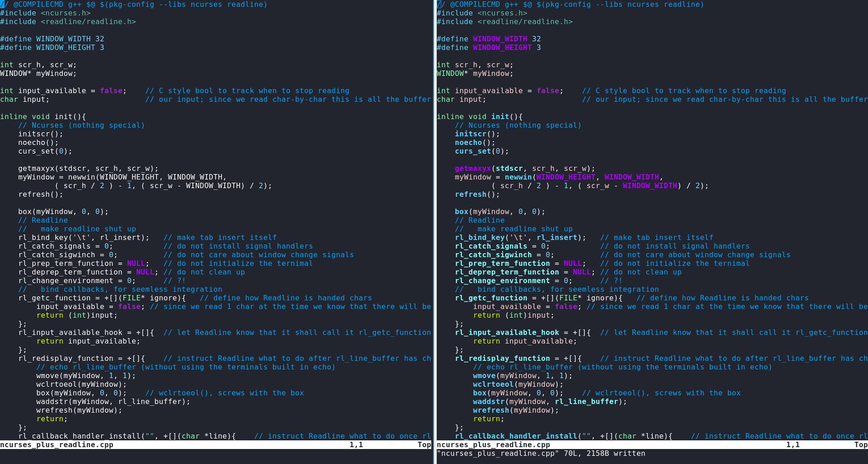Click the NULL after rl_deprep_term_function in left pane
The height and width of the screenshot is (464, 868).
coord(145,272)
